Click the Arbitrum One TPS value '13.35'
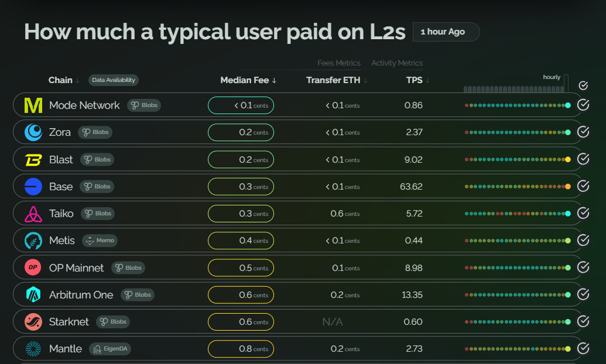 click(x=412, y=295)
